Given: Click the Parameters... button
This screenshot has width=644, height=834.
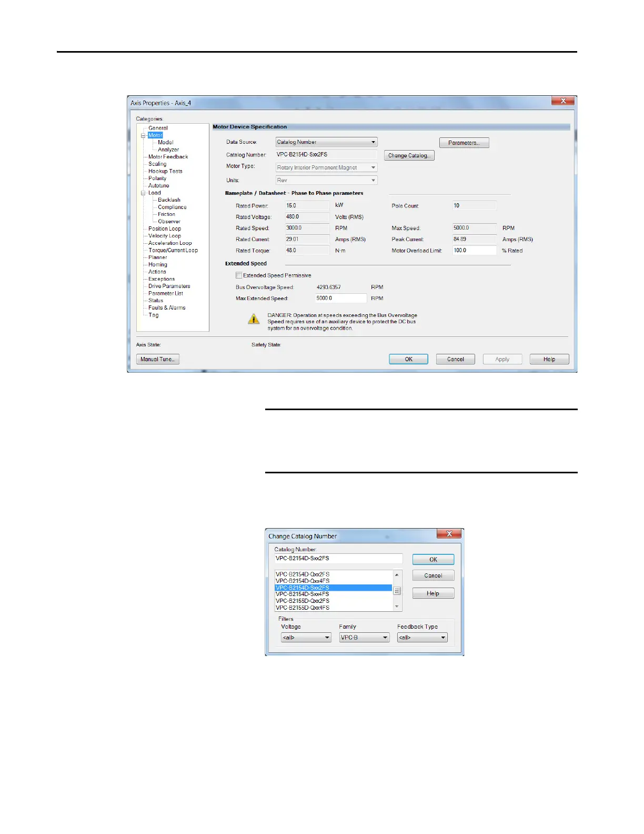Looking at the screenshot, I should coord(464,143).
